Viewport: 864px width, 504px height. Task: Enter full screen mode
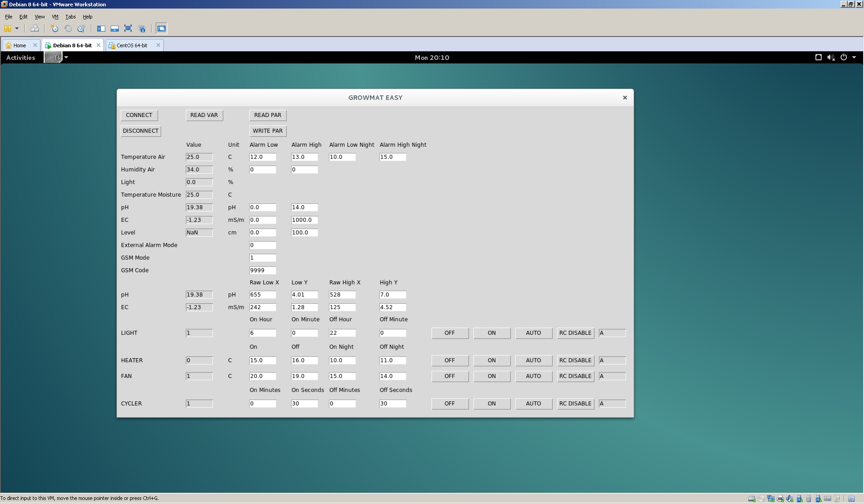point(128,28)
